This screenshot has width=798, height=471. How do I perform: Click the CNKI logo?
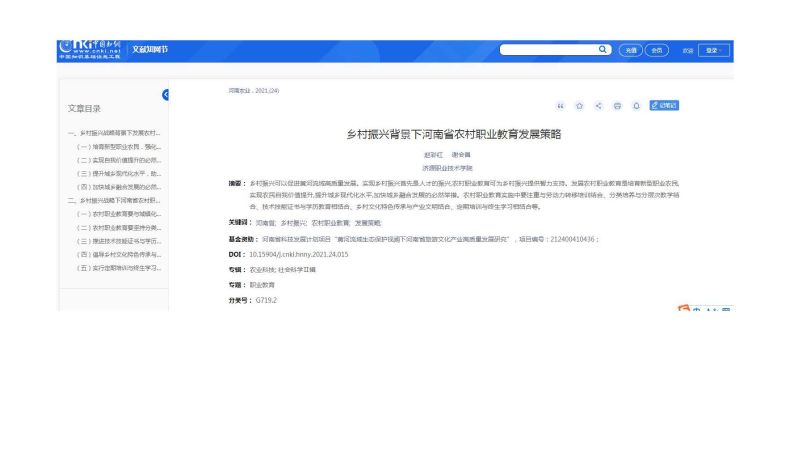(x=90, y=49)
